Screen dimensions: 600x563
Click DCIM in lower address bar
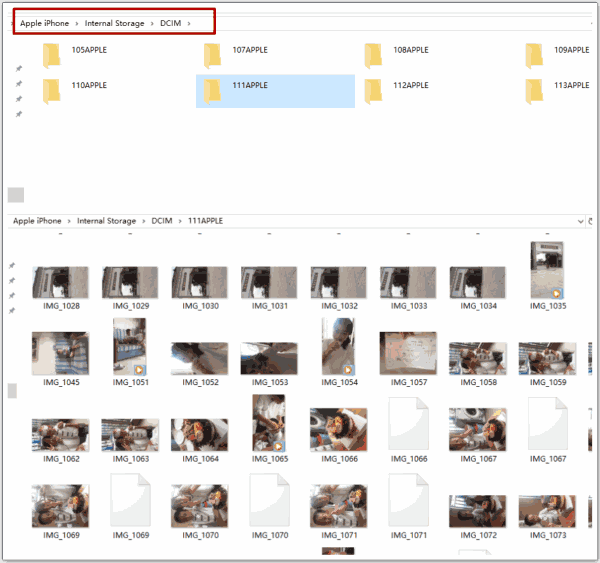coord(162,221)
